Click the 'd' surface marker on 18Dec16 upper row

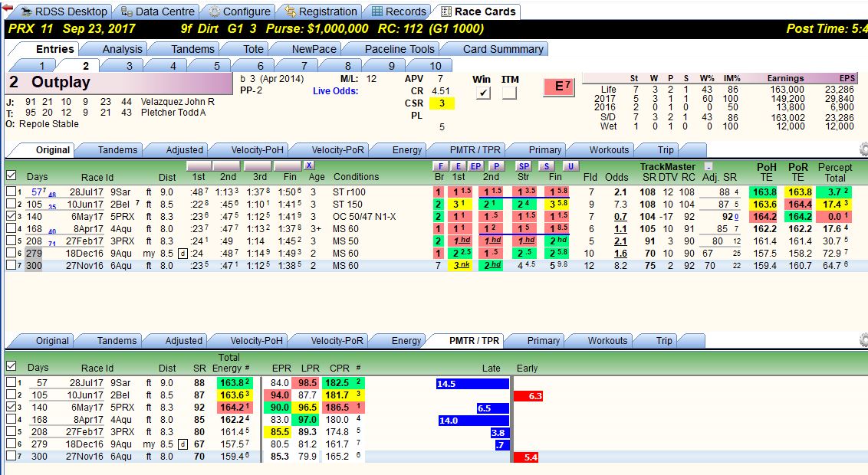click(182, 254)
